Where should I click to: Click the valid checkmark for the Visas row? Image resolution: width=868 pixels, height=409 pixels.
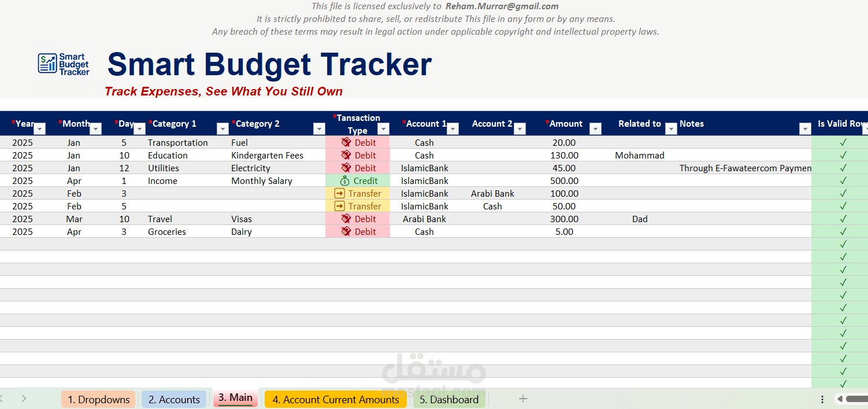pyautogui.click(x=843, y=219)
